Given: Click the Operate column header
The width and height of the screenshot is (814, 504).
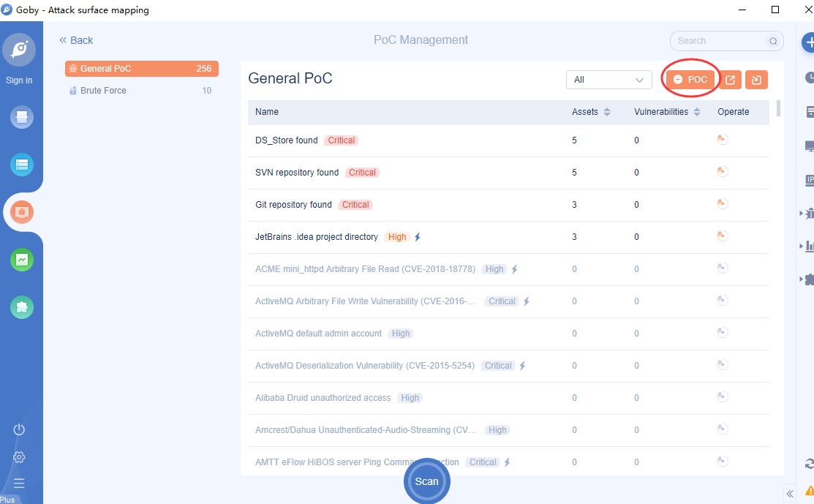Looking at the screenshot, I should [x=733, y=112].
